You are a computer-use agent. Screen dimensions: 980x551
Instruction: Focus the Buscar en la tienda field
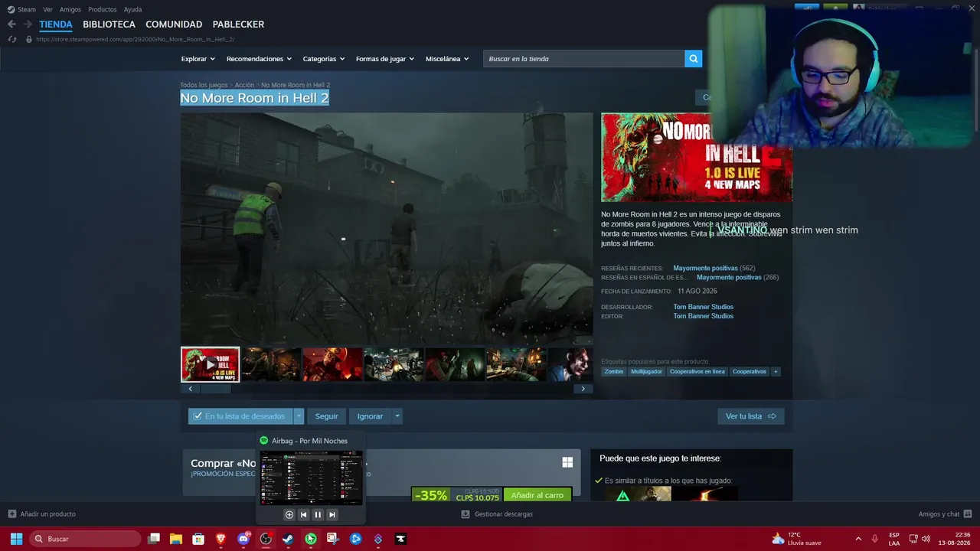pos(583,59)
